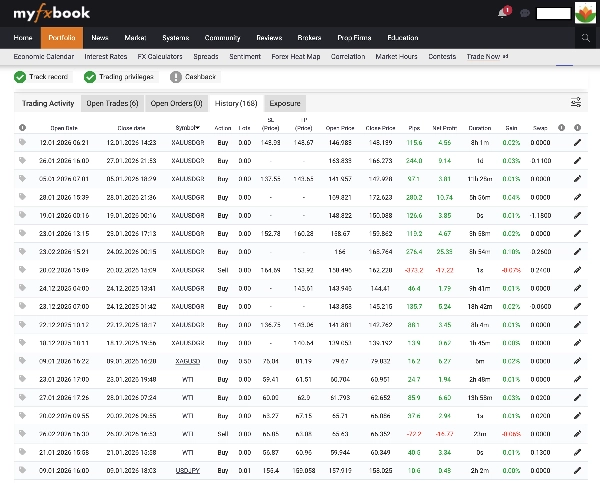The width and height of the screenshot is (600, 483).
Task: Click the user avatar in the header
Action: tap(586, 13)
